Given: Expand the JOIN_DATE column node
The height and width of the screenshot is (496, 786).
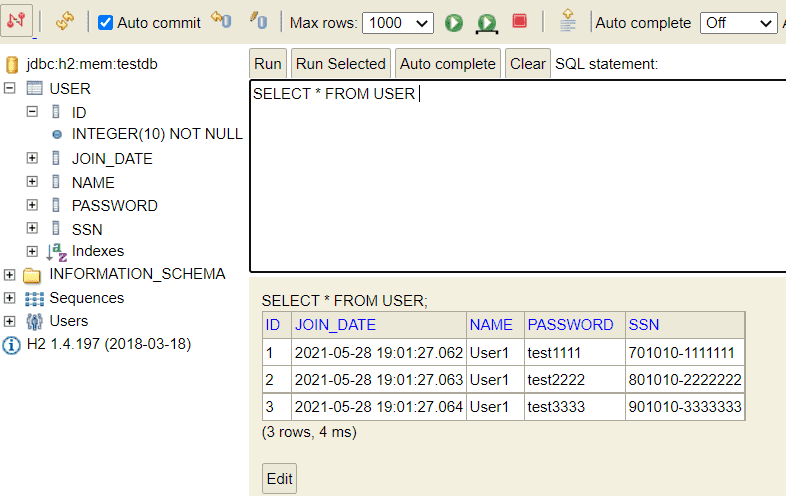Looking at the screenshot, I should pos(32,158).
